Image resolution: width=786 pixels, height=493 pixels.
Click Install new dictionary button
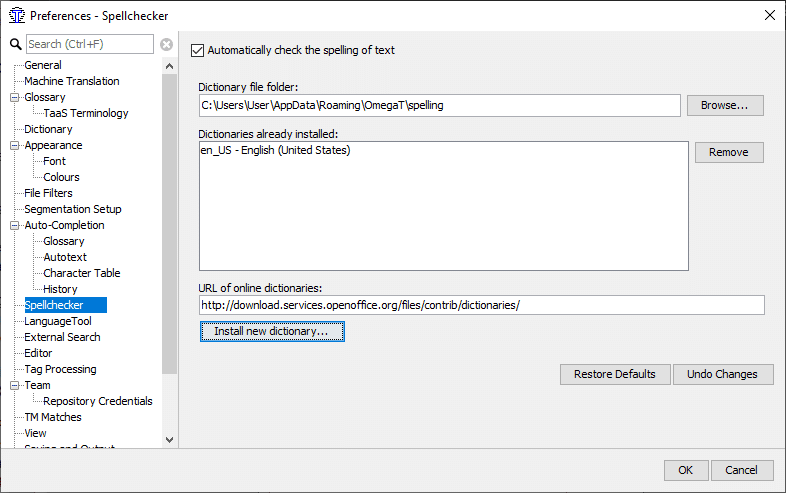272,331
